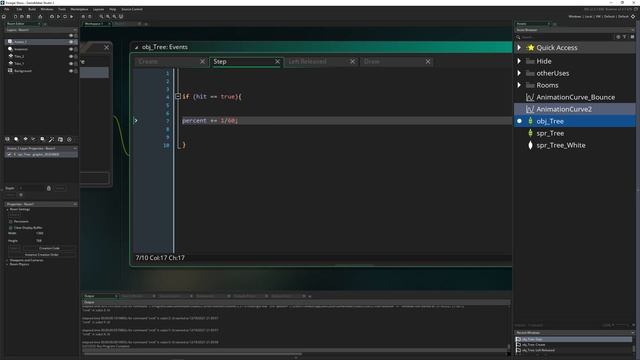
Task: Expand the otherUses folder
Action: click(519, 73)
